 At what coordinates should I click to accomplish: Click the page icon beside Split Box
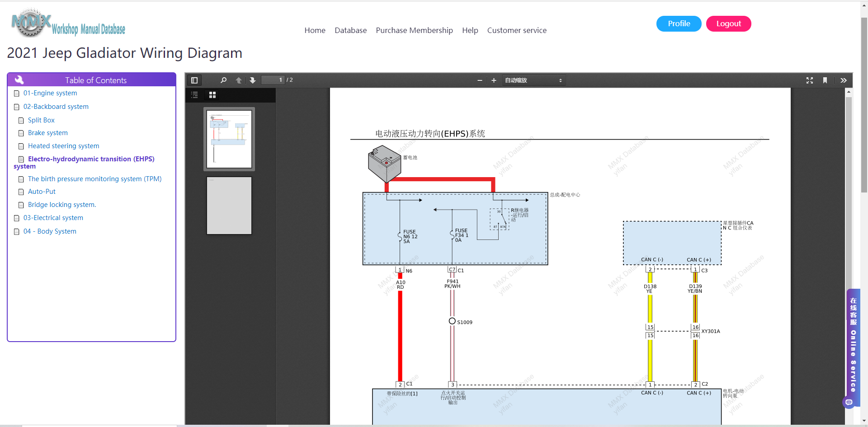point(21,121)
